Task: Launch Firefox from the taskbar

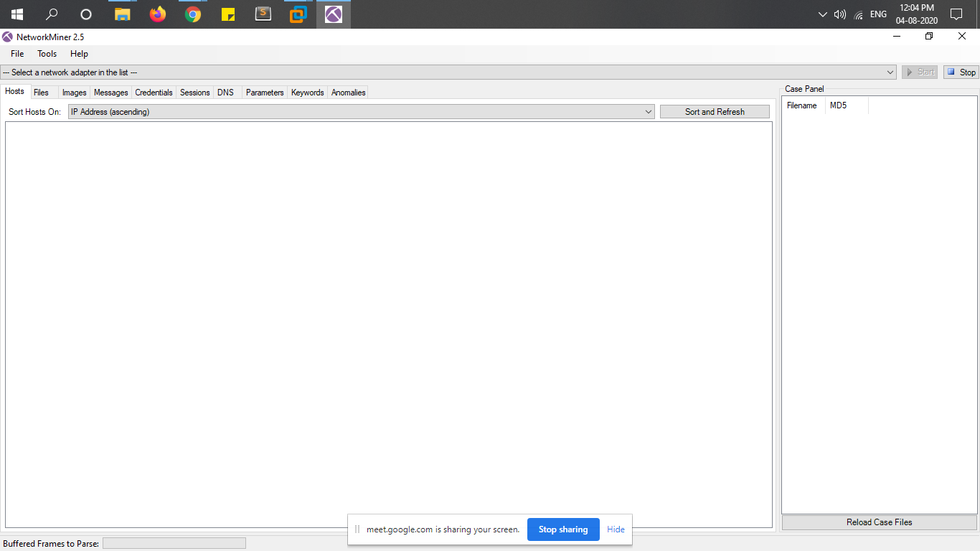Action: click(158, 14)
